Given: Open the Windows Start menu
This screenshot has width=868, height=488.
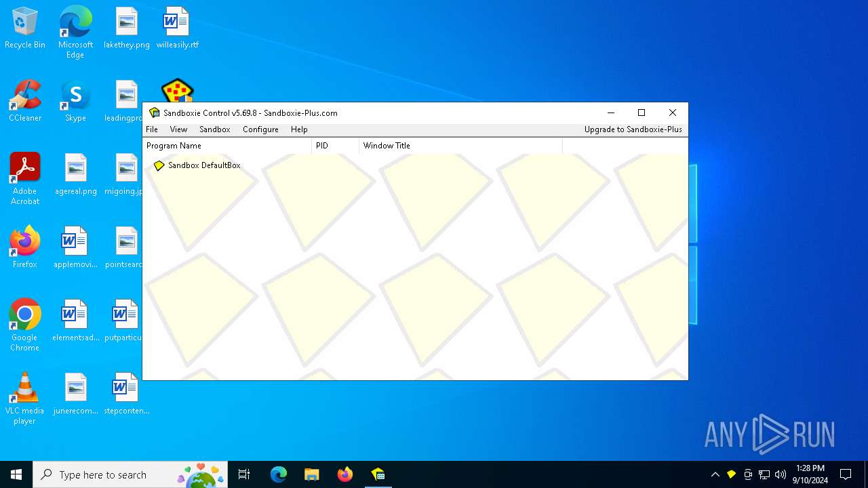Looking at the screenshot, I should pos(16,474).
